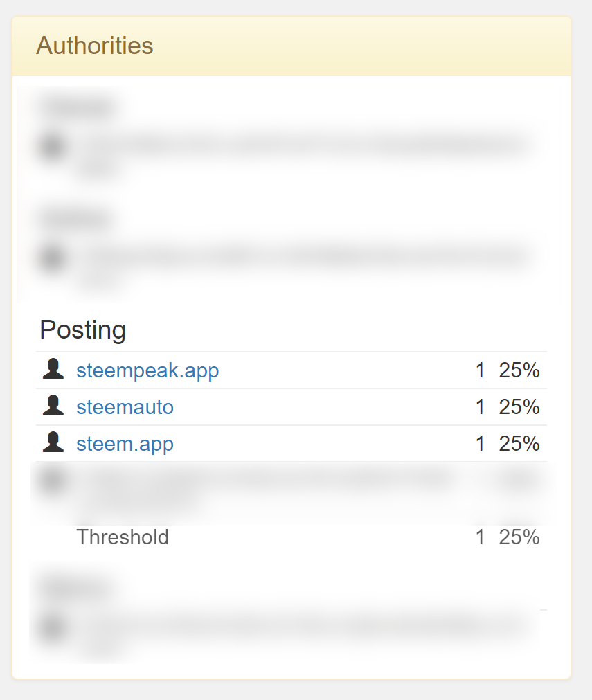This screenshot has height=700, width=592.
Task: Click the Threshold weight value 1
Action: point(481,537)
